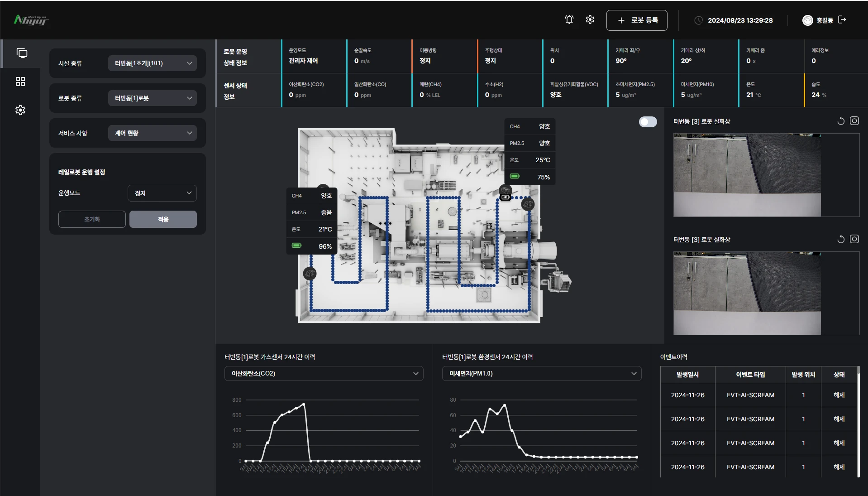Viewport: 868px width, 496px height.
Task: Click the 초기화 reset button
Action: pyautogui.click(x=92, y=219)
